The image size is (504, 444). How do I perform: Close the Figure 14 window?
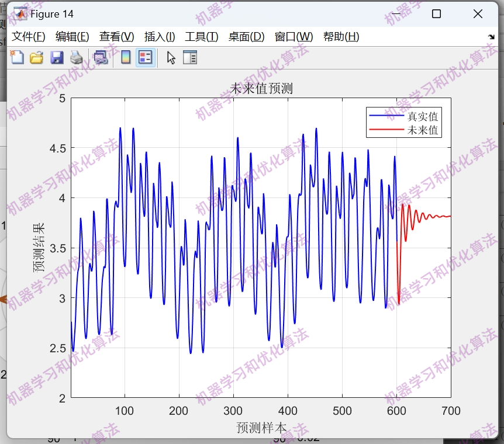tap(478, 14)
